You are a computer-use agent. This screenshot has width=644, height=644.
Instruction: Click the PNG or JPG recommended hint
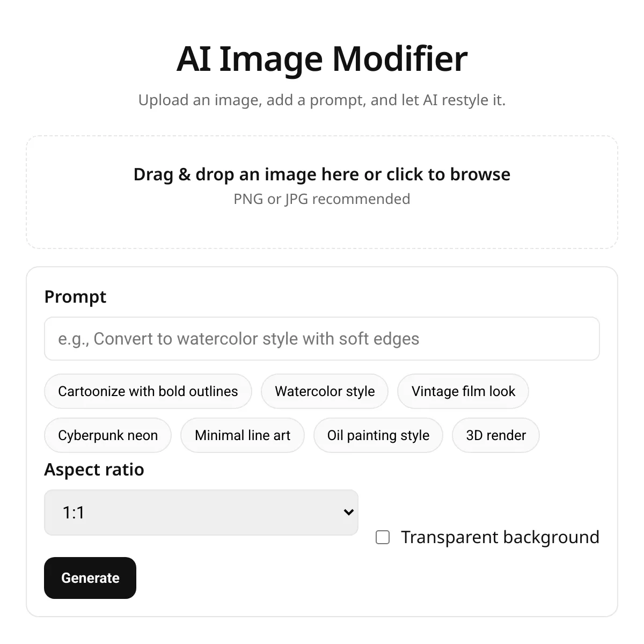pos(322,199)
